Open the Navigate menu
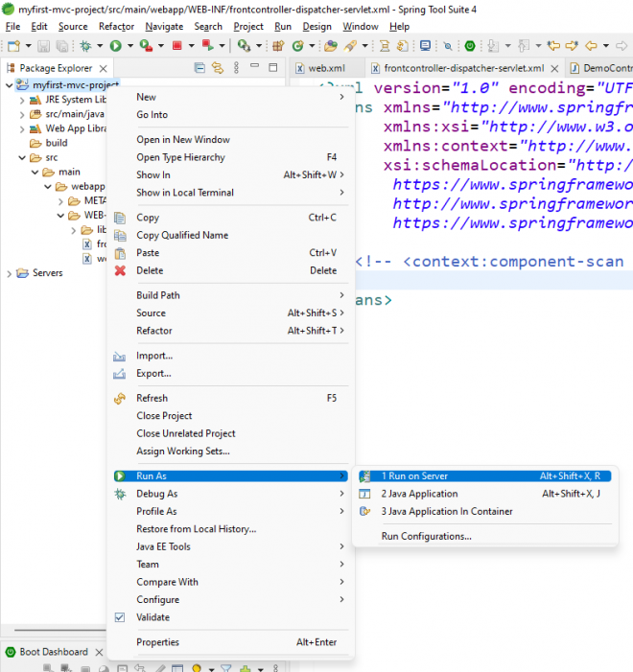Viewport: 633px width, 672px height. [164, 27]
